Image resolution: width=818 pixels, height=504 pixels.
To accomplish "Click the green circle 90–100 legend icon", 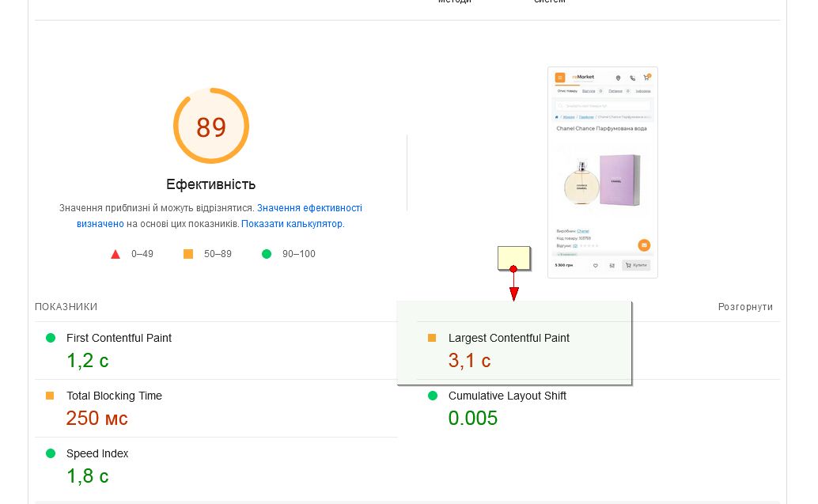I will [267, 254].
